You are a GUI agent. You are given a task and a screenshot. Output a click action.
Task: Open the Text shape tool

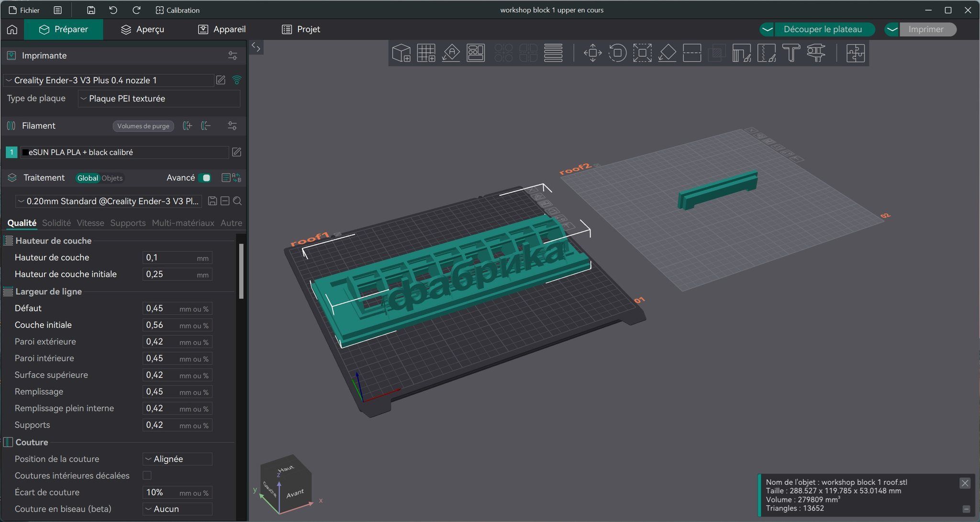click(x=791, y=53)
